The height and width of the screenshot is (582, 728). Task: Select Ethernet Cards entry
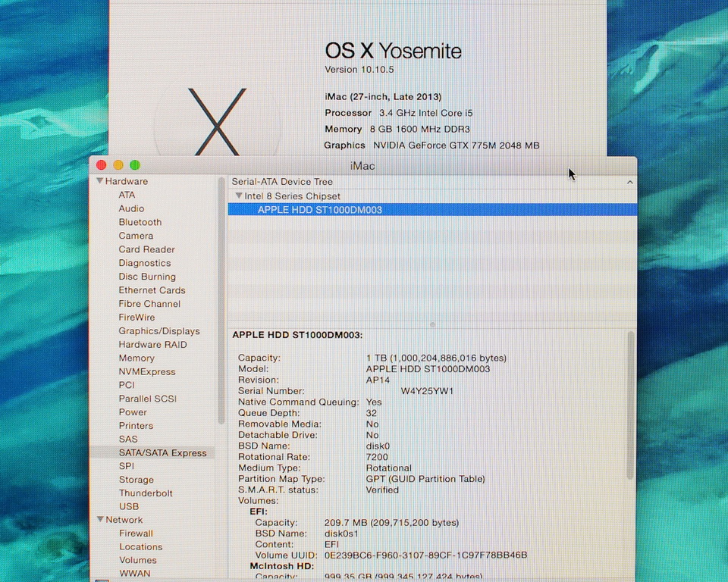point(152,290)
